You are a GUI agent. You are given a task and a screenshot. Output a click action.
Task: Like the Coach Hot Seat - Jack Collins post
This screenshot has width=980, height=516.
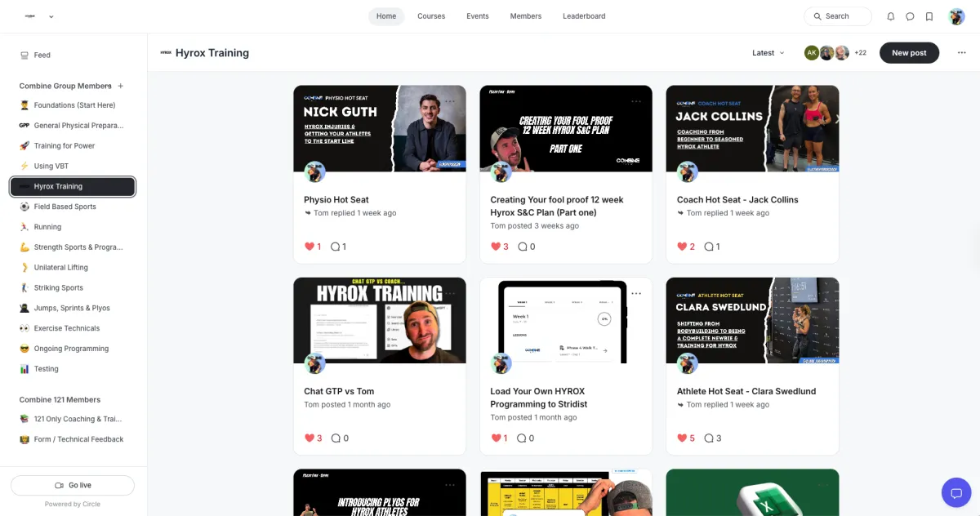click(x=682, y=247)
